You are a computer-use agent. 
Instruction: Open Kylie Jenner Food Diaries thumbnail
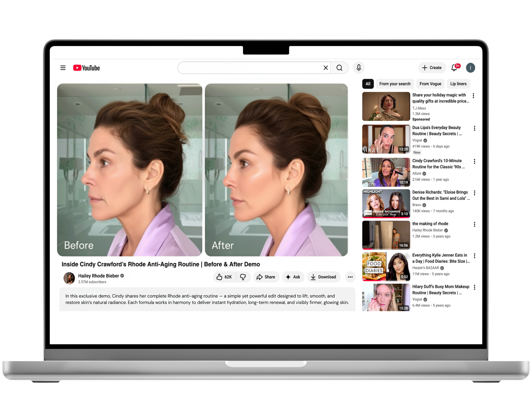[386, 266]
